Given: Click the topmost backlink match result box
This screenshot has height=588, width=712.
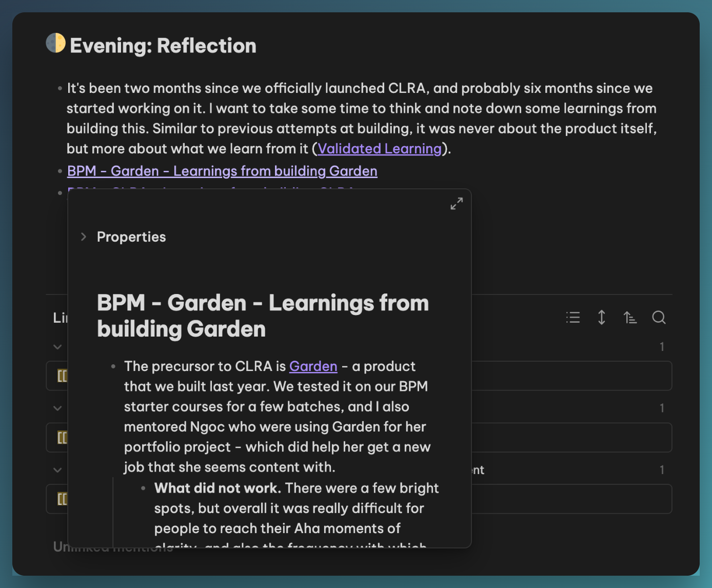Looking at the screenshot, I should pos(571,376).
